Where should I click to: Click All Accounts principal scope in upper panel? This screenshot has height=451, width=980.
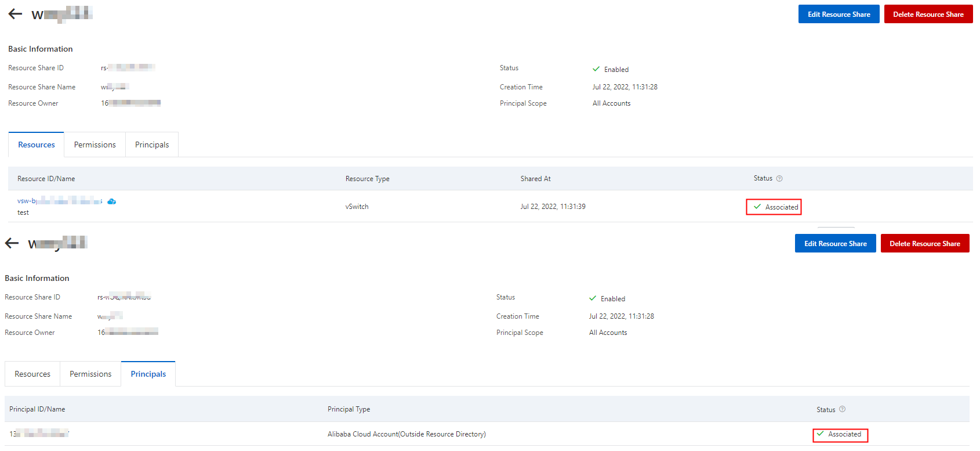tap(611, 103)
